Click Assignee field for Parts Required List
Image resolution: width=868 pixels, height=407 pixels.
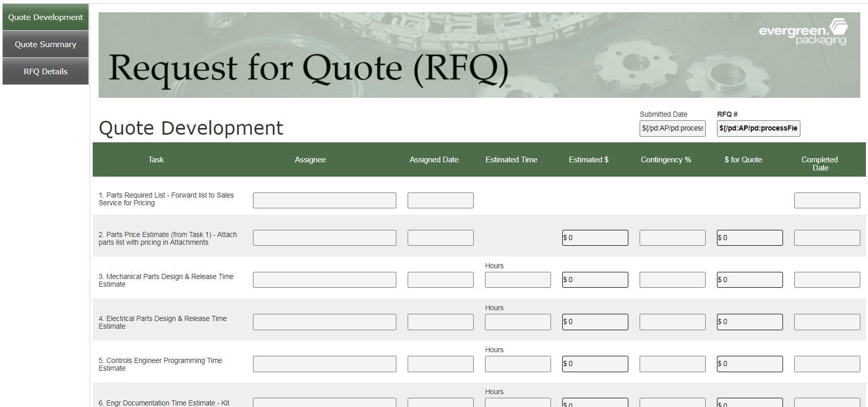tap(324, 201)
